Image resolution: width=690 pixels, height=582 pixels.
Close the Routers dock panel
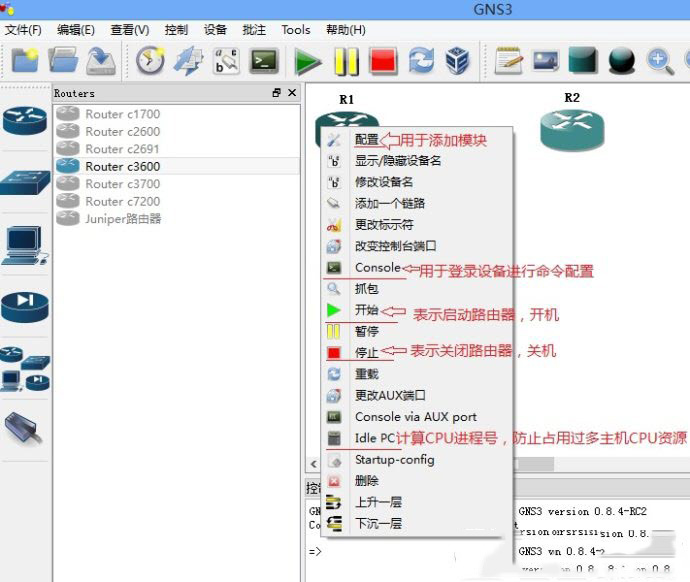point(292,93)
